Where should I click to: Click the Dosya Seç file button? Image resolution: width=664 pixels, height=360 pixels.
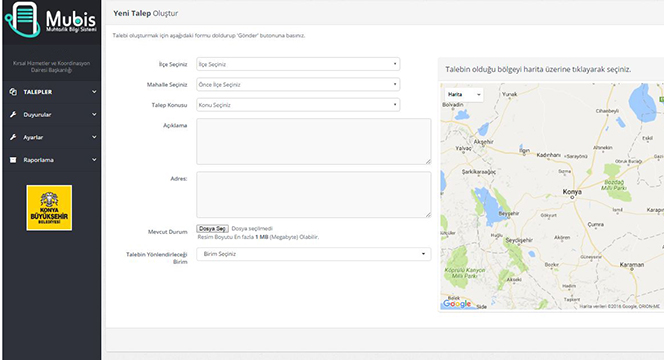click(213, 229)
